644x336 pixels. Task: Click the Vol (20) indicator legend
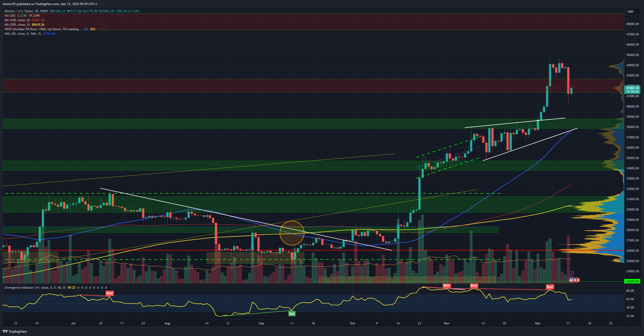pos(10,15)
